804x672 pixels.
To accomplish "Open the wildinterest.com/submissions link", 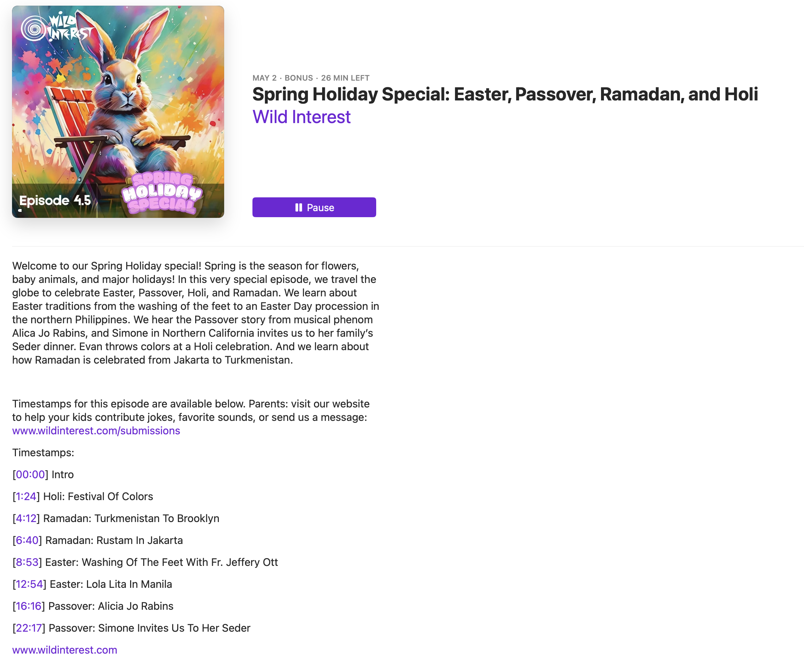I will (x=96, y=430).
